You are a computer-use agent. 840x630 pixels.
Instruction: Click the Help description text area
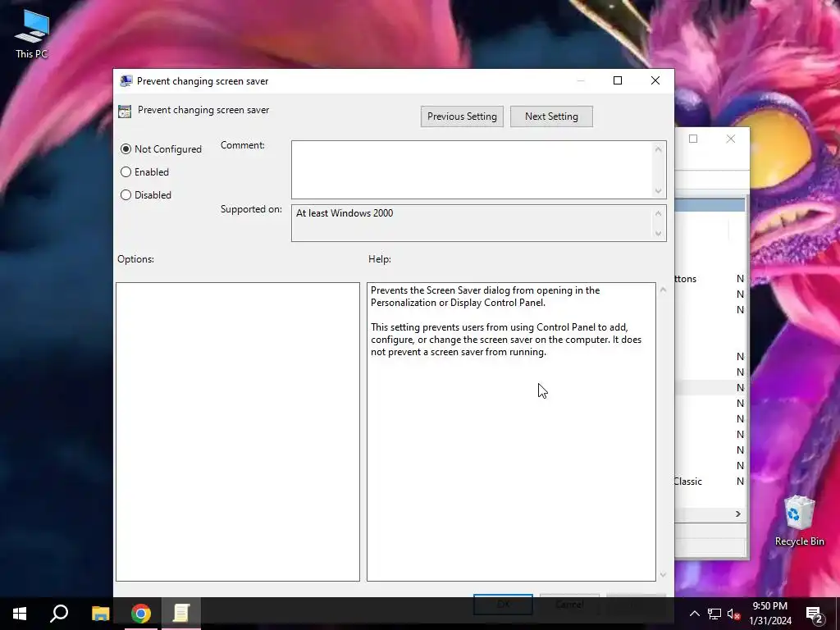(x=511, y=431)
